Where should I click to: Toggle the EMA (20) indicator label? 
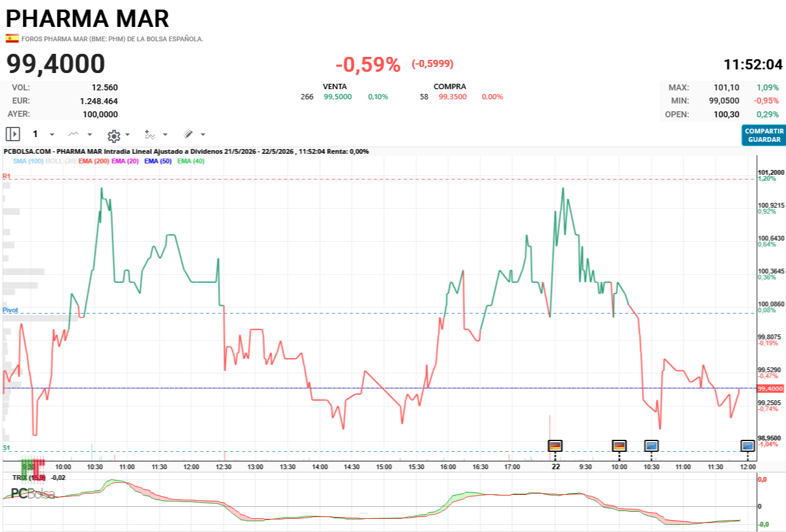click(x=125, y=161)
